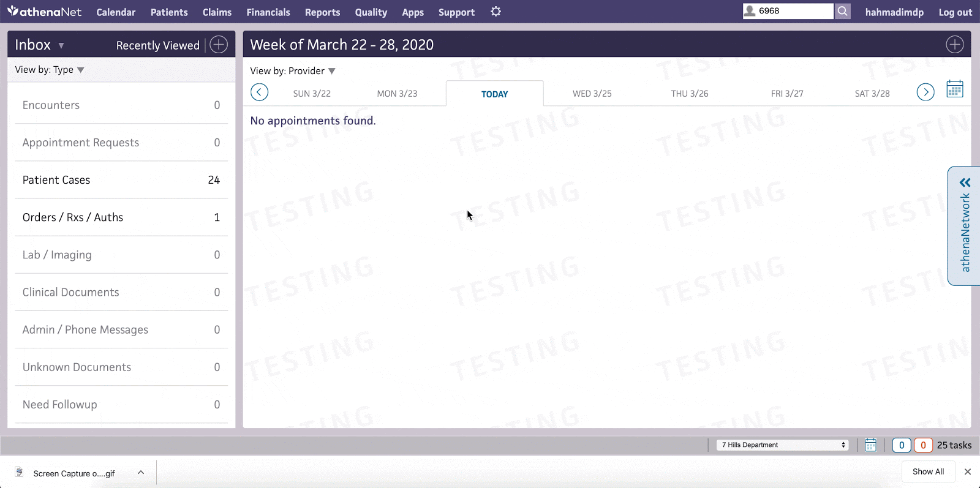Open Orders / Rxs / Auths inbox row
This screenshot has height=488, width=980.
pyautogui.click(x=121, y=217)
